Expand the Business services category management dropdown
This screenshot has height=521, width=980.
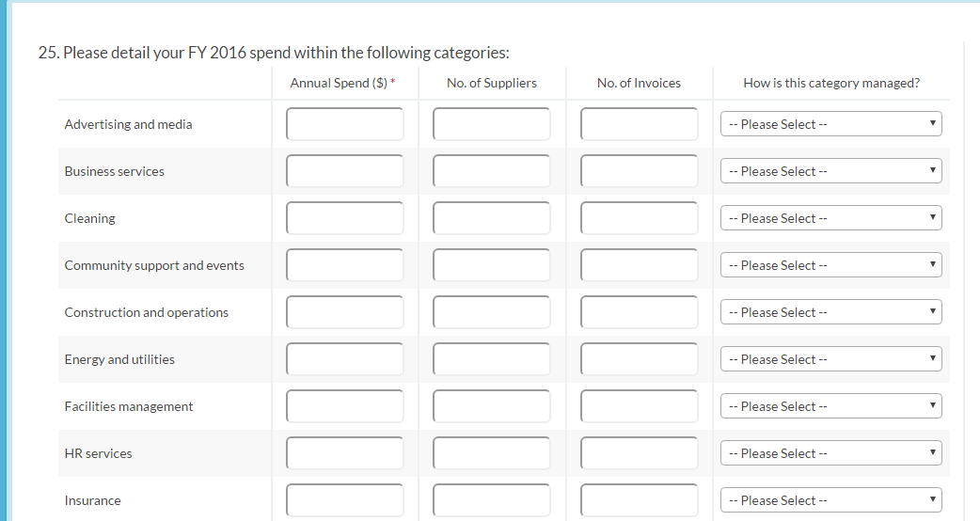click(830, 171)
